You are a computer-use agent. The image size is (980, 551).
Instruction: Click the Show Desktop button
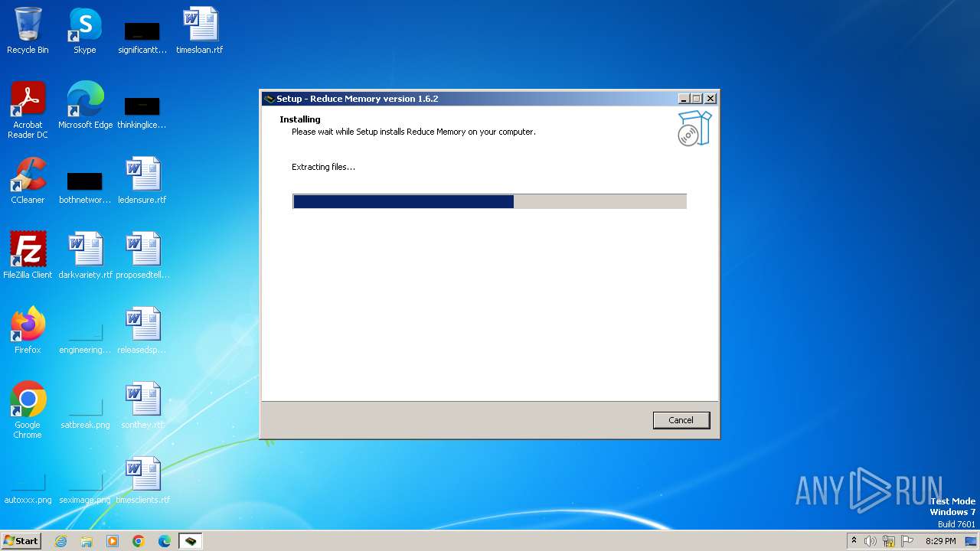tap(971, 541)
